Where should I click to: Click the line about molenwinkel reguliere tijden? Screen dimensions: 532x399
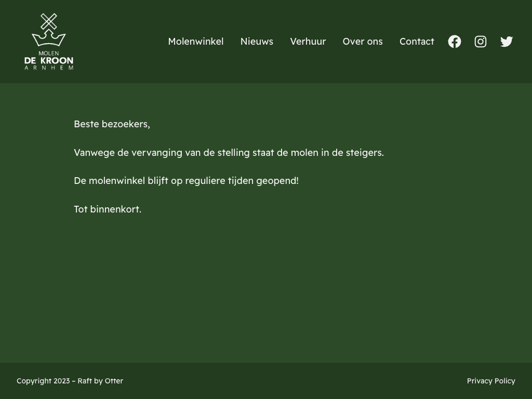(186, 181)
